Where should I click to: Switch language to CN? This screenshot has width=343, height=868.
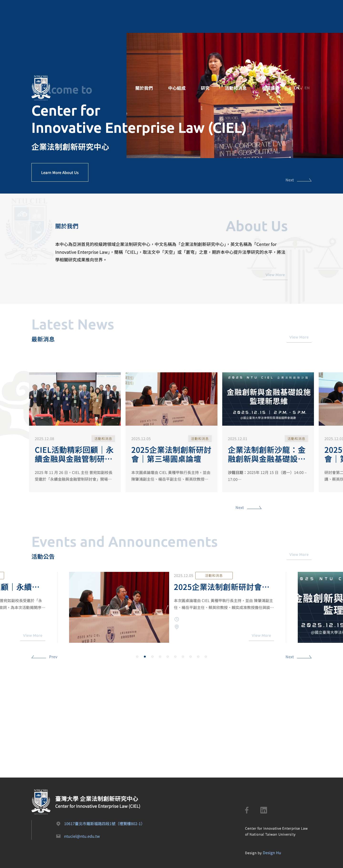click(x=296, y=88)
